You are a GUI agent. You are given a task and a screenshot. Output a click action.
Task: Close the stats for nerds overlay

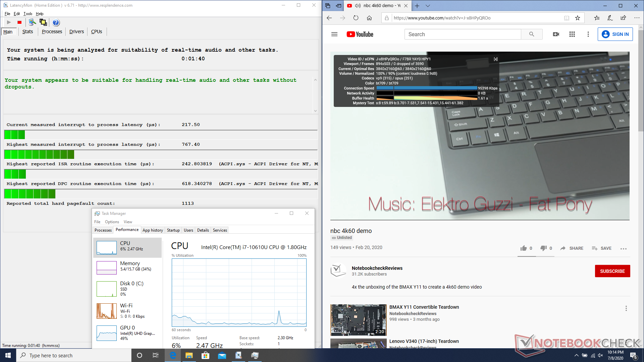click(x=495, y=59)
